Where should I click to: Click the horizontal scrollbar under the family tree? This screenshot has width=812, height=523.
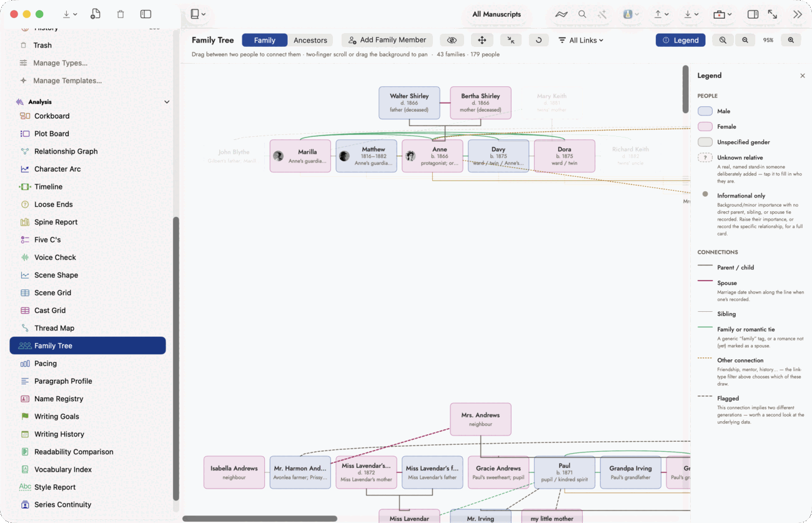[x=260, y=519]
